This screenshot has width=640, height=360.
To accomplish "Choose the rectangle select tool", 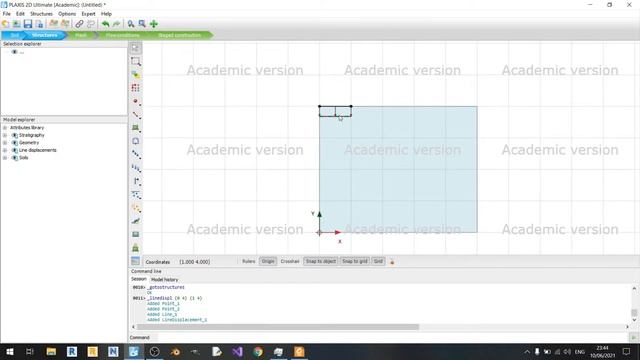I will (136, 62).
